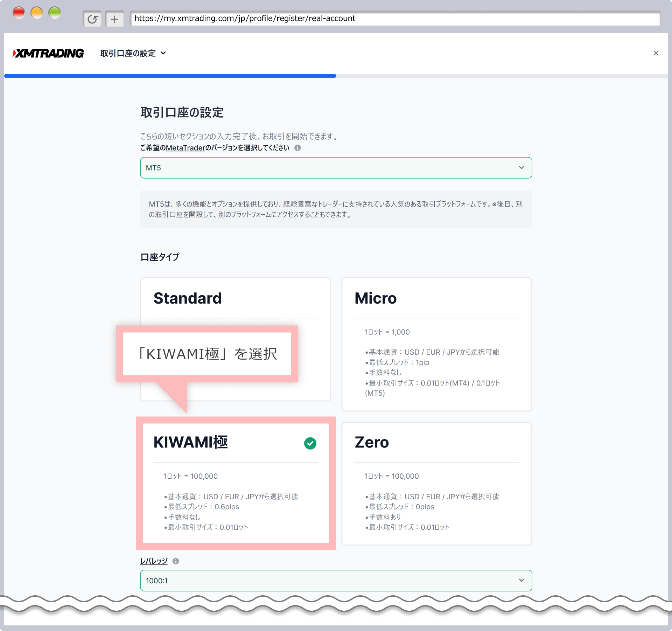The height and width of the screenshot is (631, 672).
Task: Open the 1000:1 leverage dropdown
Action: [336, 581]
